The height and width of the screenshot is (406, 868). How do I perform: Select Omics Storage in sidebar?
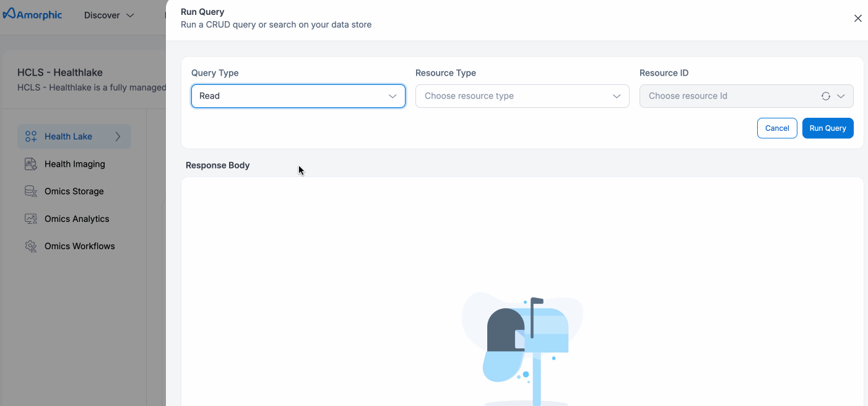[x=74, y=192]
